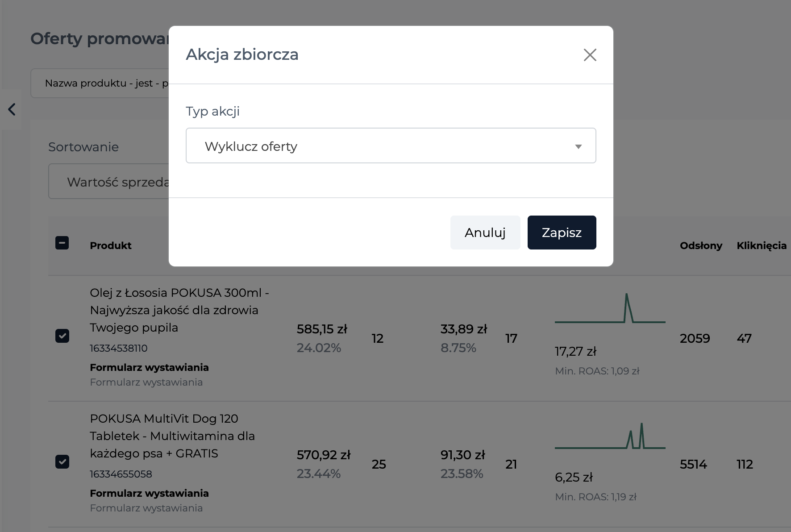The height and width of the screenshot is (532, 791).
Task: Sort by the Odsłony column header
Action: click(x=701, y=245)
